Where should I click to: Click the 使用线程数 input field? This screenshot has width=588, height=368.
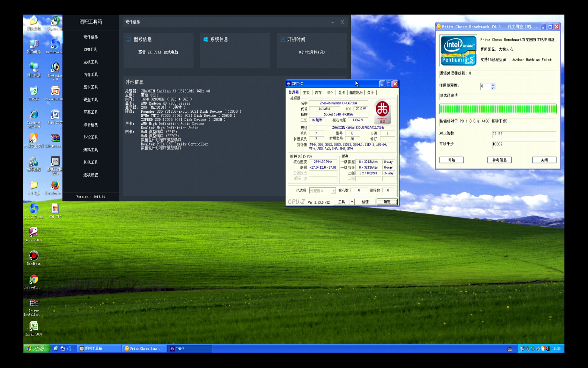pos(485,86)
